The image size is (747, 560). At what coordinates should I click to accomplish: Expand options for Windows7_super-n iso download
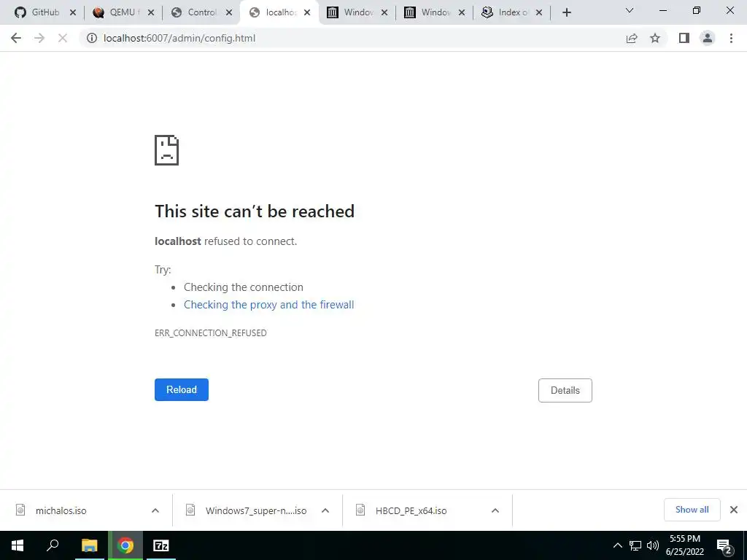pyautogui.click(x=325, y=510)
